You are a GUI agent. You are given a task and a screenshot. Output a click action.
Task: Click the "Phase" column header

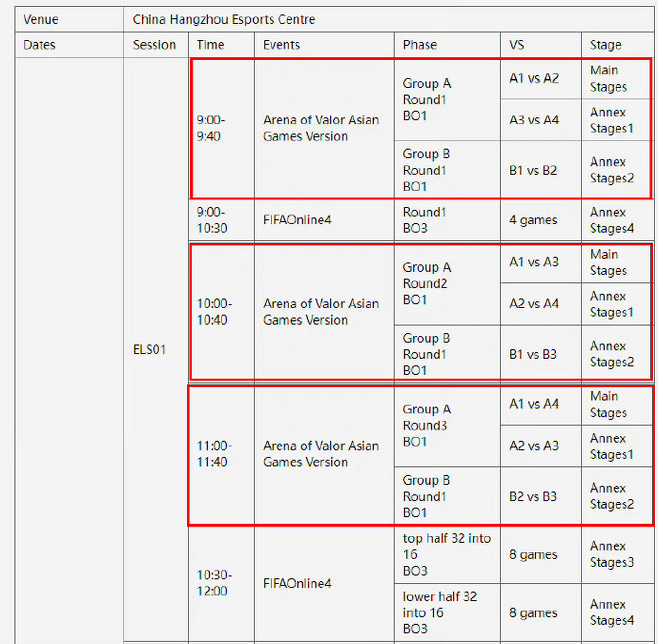pos(447,45)
